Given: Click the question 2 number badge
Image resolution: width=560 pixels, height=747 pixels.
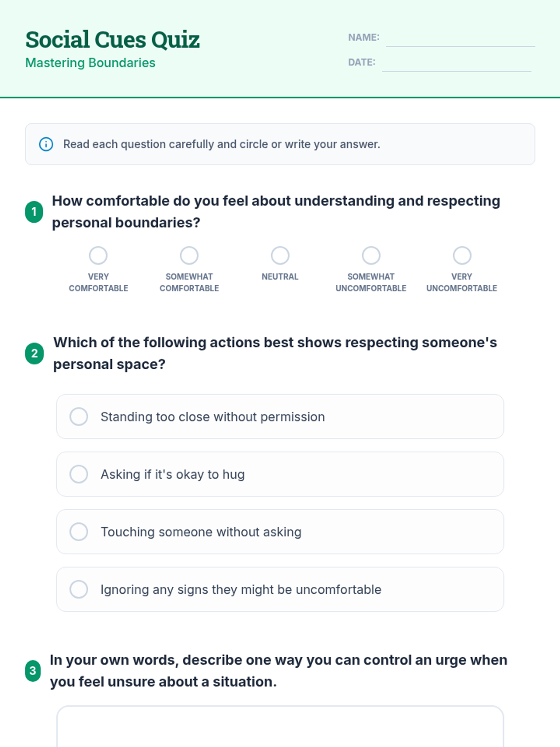Looking at the screenshot, I should [35, 353].
